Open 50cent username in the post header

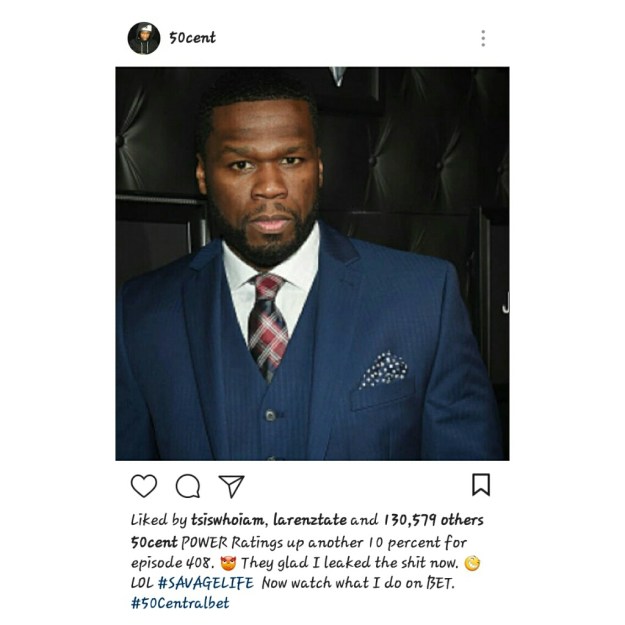(192, 37)
